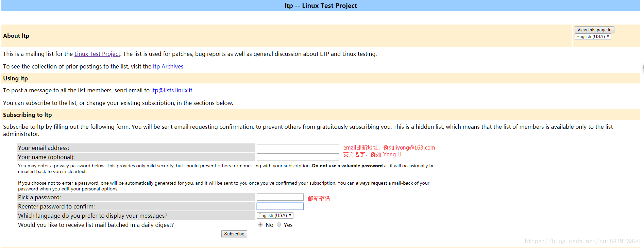The image size is (644, 248).
Task: Select 'No' for daily digest
Action: 260,224
